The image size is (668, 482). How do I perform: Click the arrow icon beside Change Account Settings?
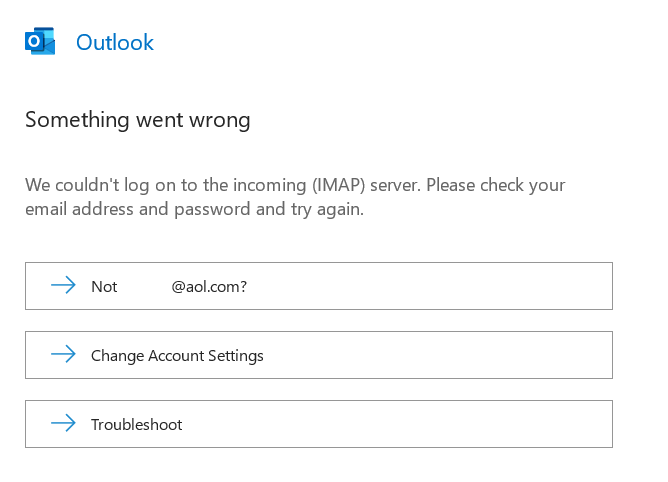tap(63, 354)
